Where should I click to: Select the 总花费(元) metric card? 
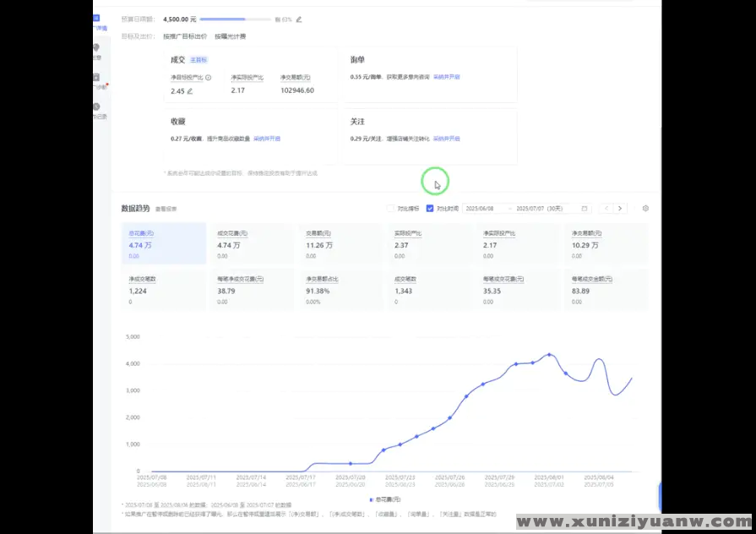pos(164,243)
